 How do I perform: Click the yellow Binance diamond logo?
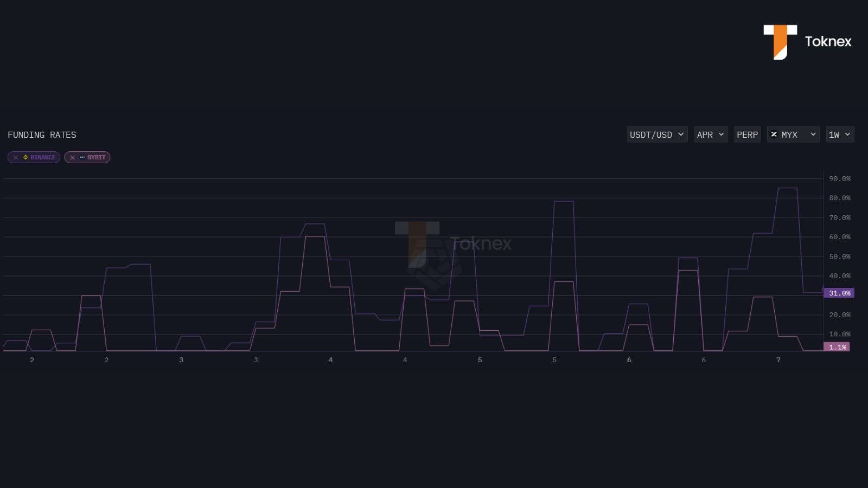pyautogui.click(x=25, y=157)
